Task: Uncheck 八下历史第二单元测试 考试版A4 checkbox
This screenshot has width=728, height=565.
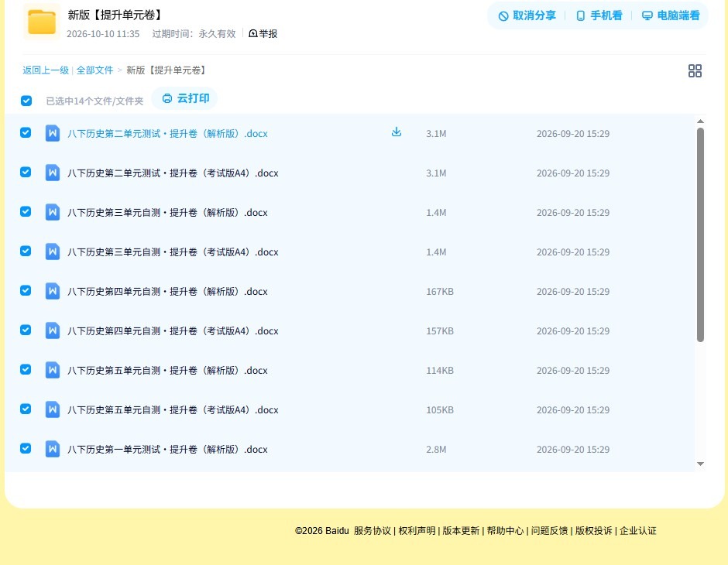Action: [26, 172]
